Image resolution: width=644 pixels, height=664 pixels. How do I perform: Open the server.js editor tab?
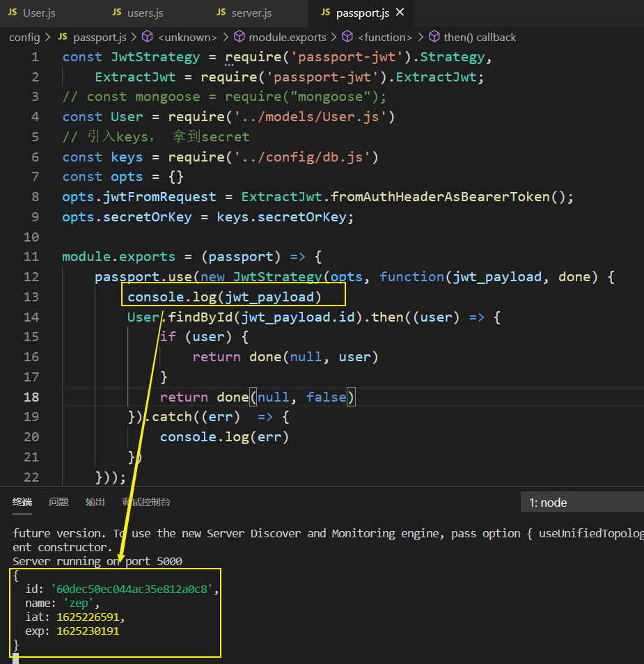pyautogui.click(x=256, y=13)
